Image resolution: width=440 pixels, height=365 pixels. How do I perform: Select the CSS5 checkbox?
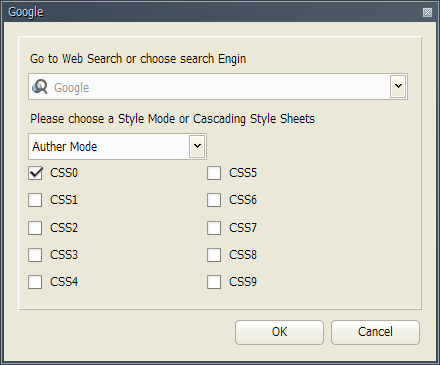pos(214,173)
